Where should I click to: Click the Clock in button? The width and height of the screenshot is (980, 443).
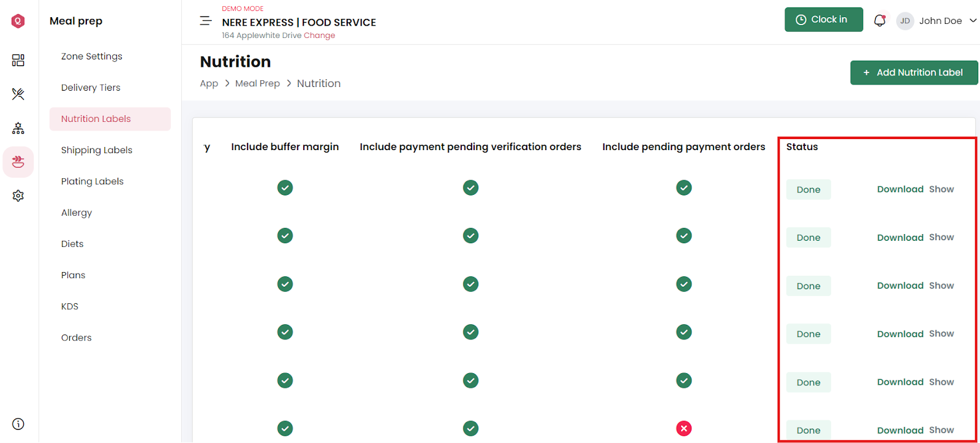(824, 20)
